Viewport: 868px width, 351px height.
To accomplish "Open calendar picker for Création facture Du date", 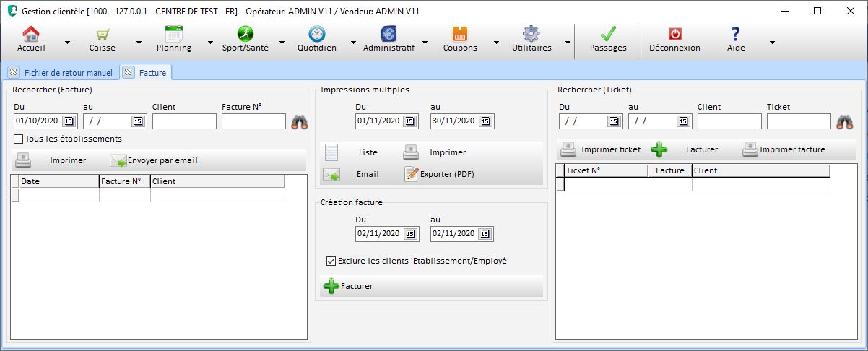I will pos(410,234).
